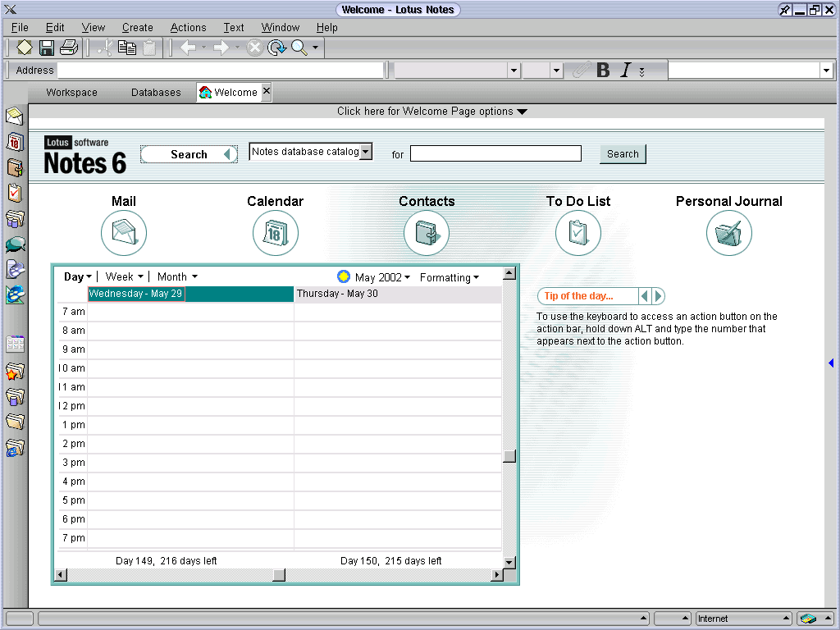Screen dimensions: 840x630
Task: Click the Refresh icon in the toolbar
Action: click(x=276, y=48)
